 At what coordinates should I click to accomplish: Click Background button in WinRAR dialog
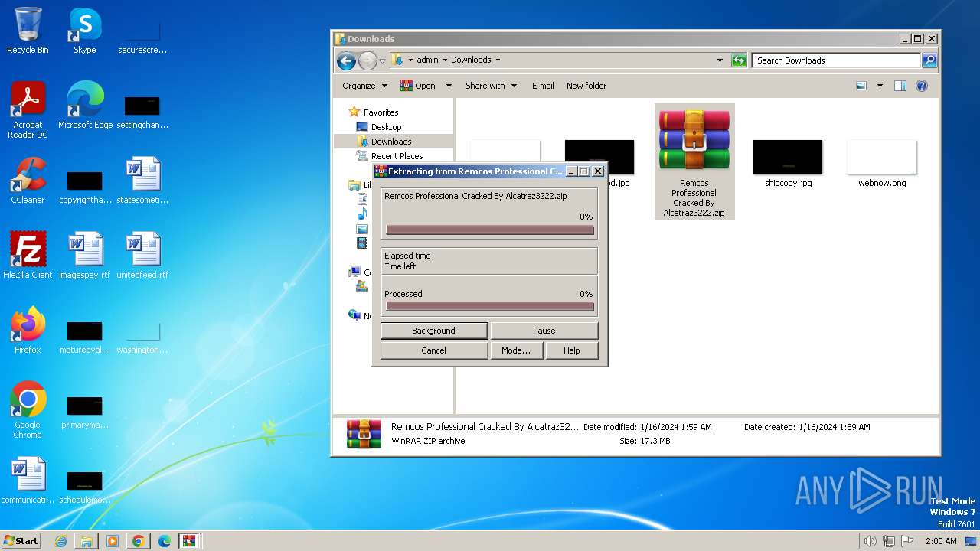point(433,331)
